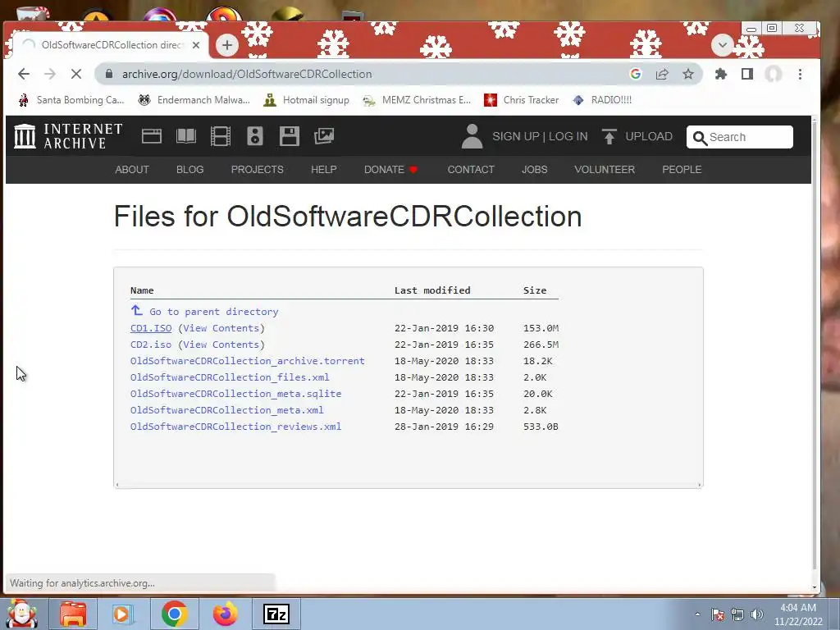Click the browser forward arrow
The width and height of the screenshot is (840, 630).
(x=50, y=74)
